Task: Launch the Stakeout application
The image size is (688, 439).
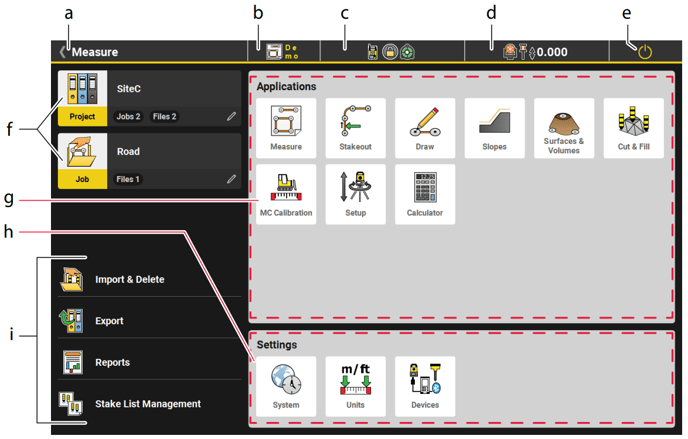Action: (x=355, y=127)
